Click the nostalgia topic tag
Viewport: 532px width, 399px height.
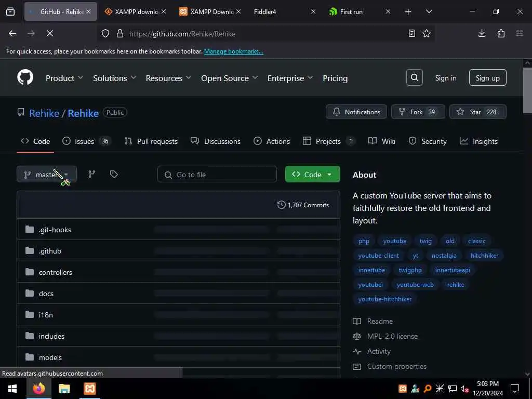click(444, 256)
